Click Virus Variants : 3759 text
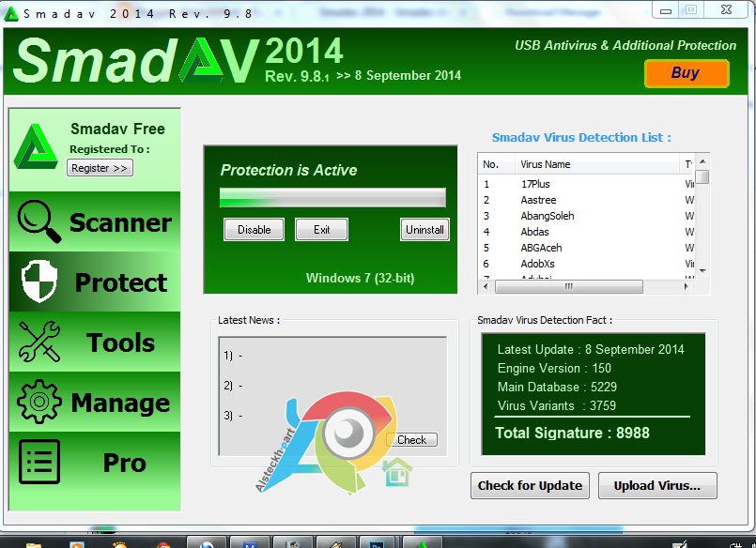 (x=556, y=406)
